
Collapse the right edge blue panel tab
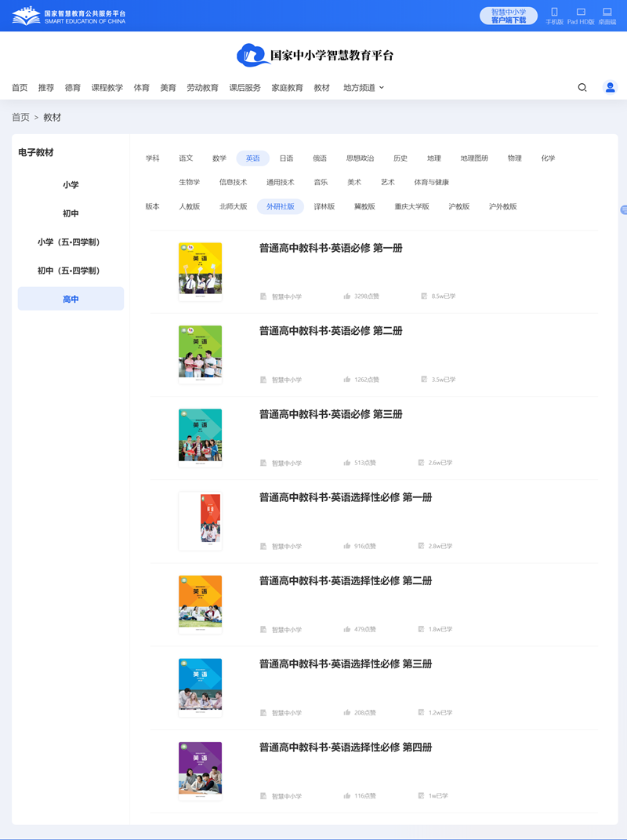[x=623, y=209]
